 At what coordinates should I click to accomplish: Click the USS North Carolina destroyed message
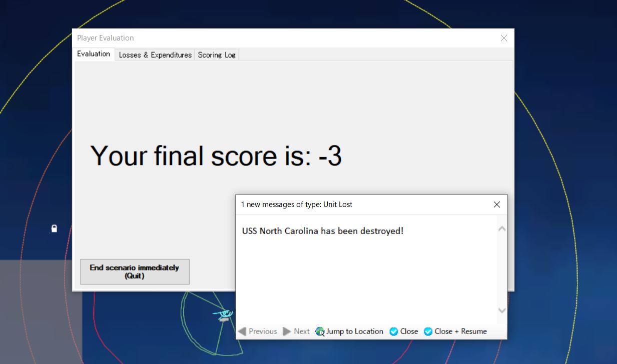[x=322, y=231]
